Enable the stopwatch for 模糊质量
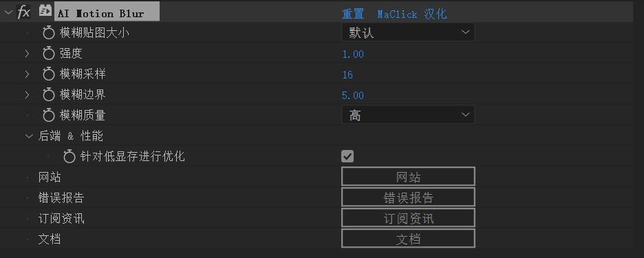This screenshot has height=258, width=644. click(x=49, y=116)
